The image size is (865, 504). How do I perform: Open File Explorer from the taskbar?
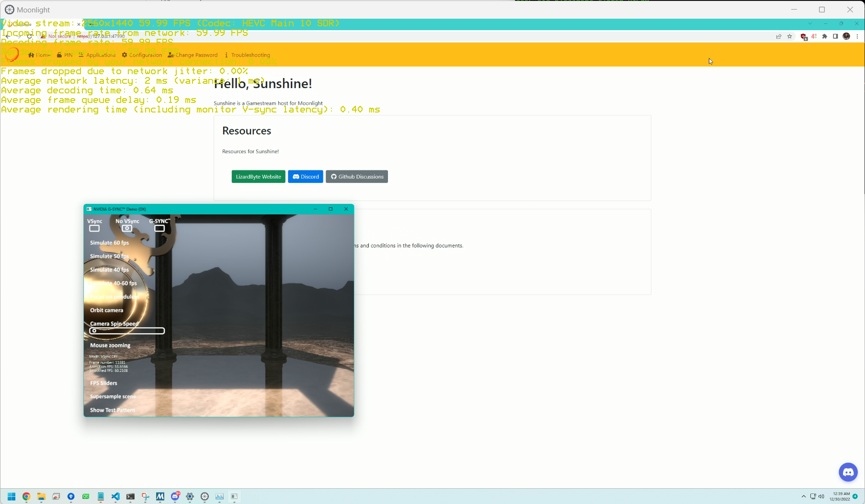41,496
